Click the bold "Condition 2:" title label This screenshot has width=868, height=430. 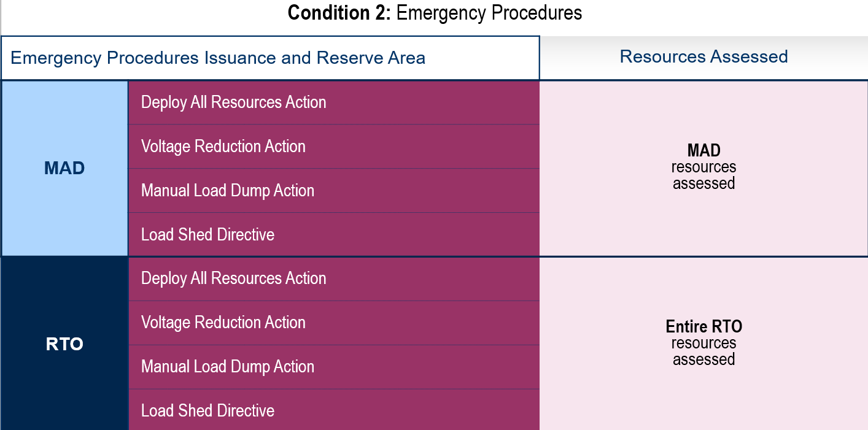point(339,13)
